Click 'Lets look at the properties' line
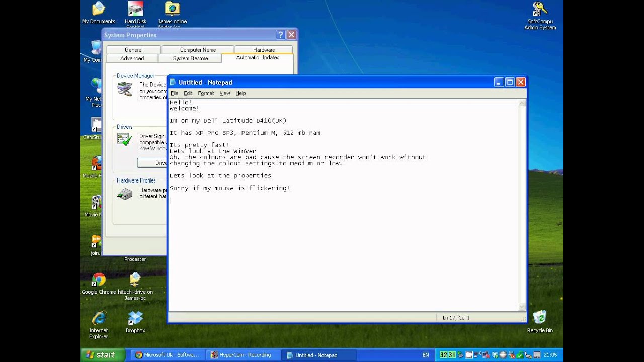Viewport: 644px width, 362px height. [220, 175]
